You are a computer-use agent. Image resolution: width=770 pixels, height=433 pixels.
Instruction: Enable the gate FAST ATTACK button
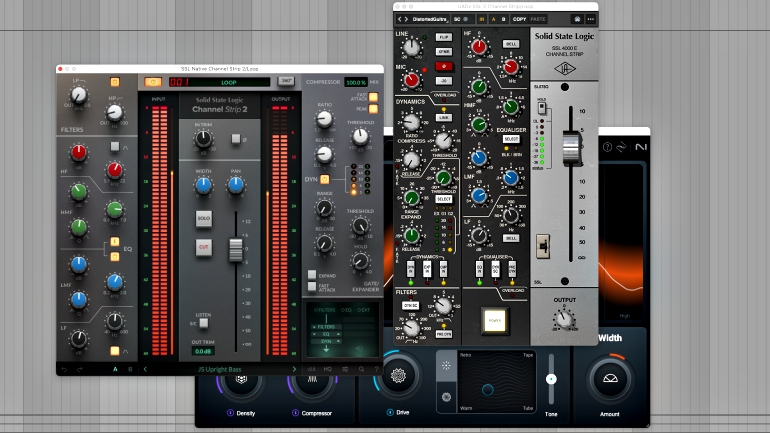[x=312, y=286]
